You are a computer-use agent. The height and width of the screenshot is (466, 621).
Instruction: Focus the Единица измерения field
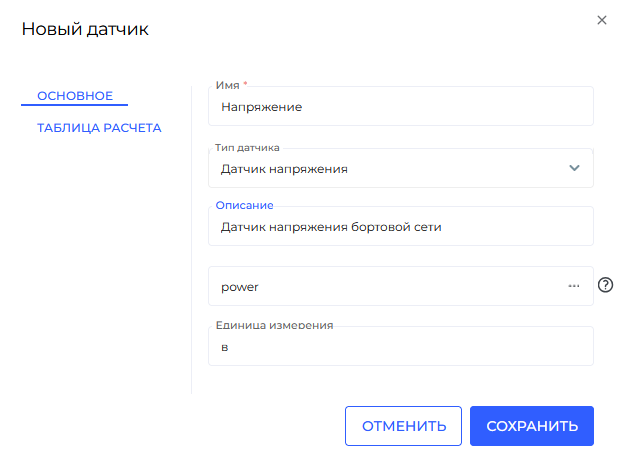coord(401,346)
